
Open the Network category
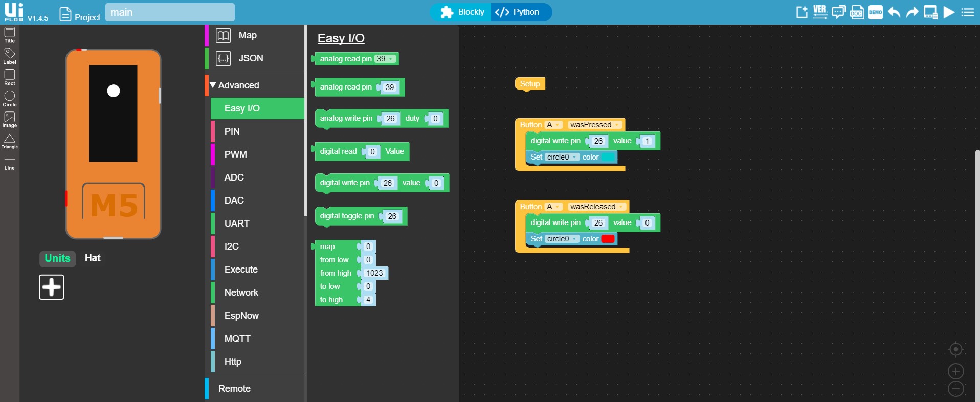(x=257, y=293)
